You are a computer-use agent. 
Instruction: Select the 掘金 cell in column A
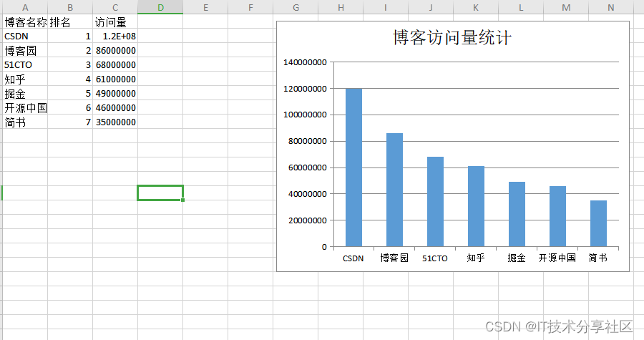click(25, 93)
